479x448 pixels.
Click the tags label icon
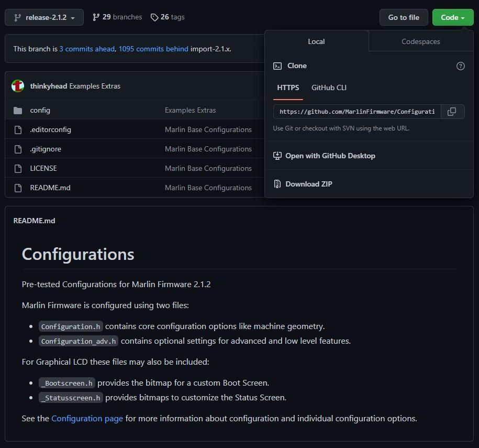(x=154, y=17)
